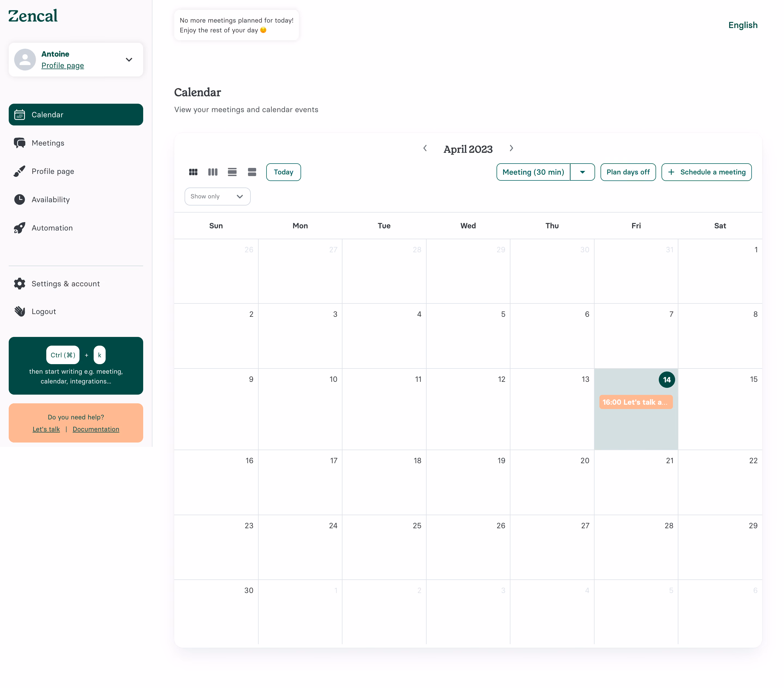Go to next month arrow
Screen dimensions: 784x688
(x=511, y=148)
